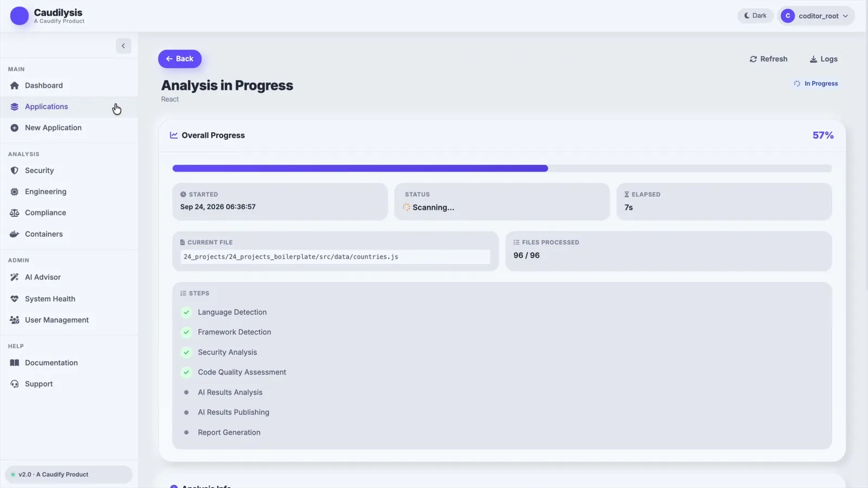Click the System Health heartbeat icon

pyautogui.click(x=15, y=299)
